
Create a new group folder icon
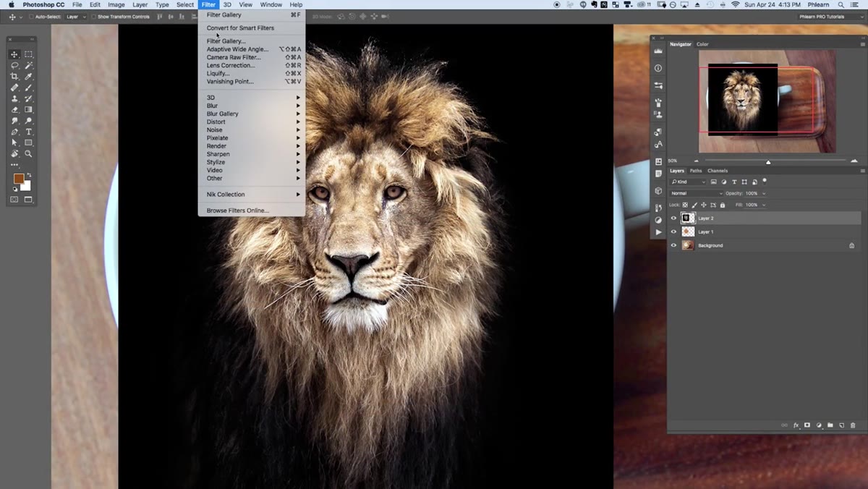(x=830, y=425)
